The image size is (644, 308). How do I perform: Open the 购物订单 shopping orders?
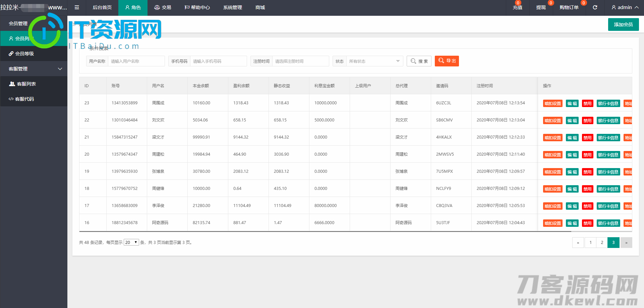pos(569,7)
